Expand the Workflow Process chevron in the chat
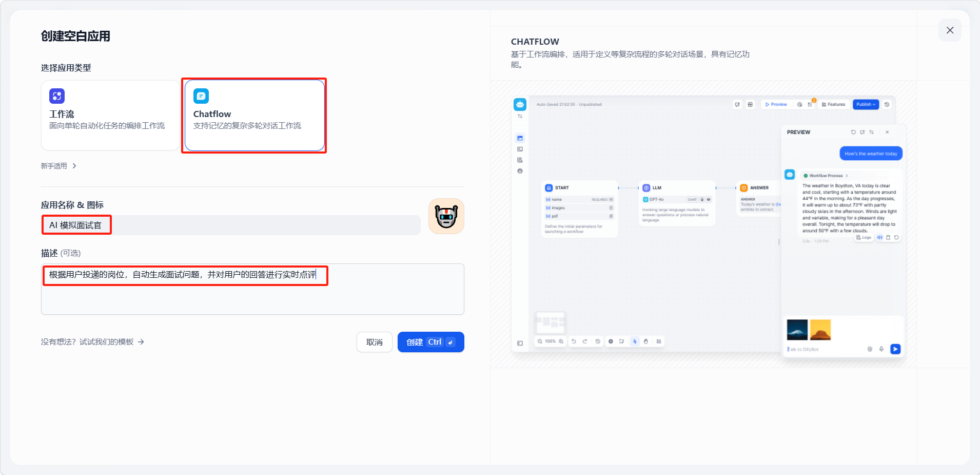This screenshot has height=475, width=980. pos(847,176)
